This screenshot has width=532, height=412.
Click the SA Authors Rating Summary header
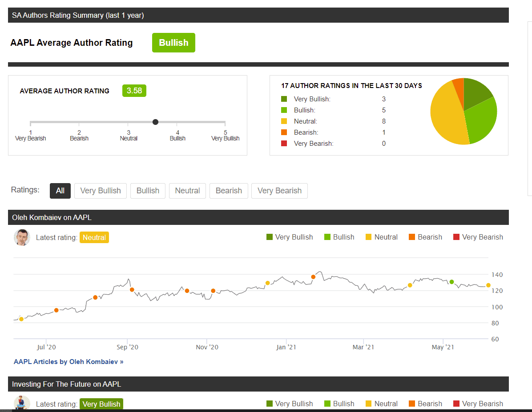click(x=258, y=15)
